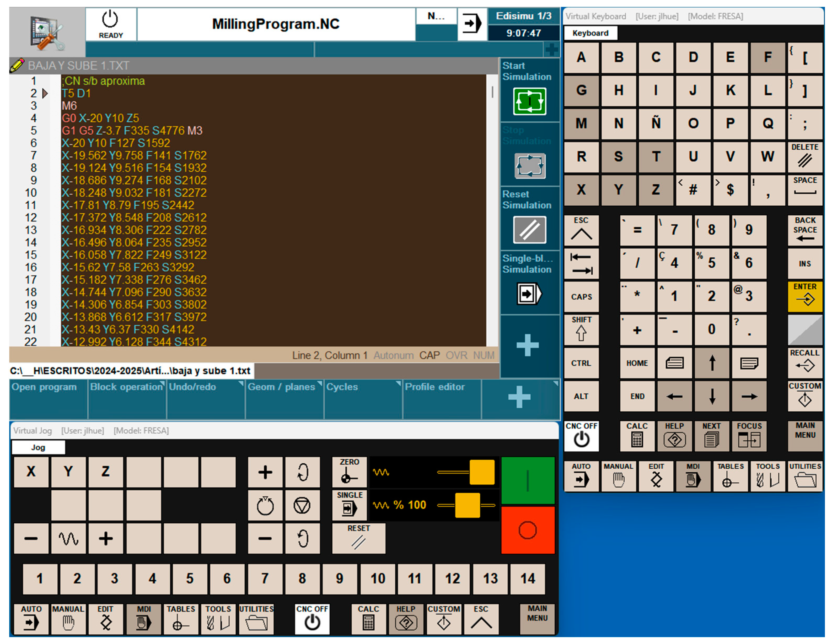Adjust feed override percent 100 slider
This screenshot has width=832, height=644.
pyautogui.click(x=467, y=505)
